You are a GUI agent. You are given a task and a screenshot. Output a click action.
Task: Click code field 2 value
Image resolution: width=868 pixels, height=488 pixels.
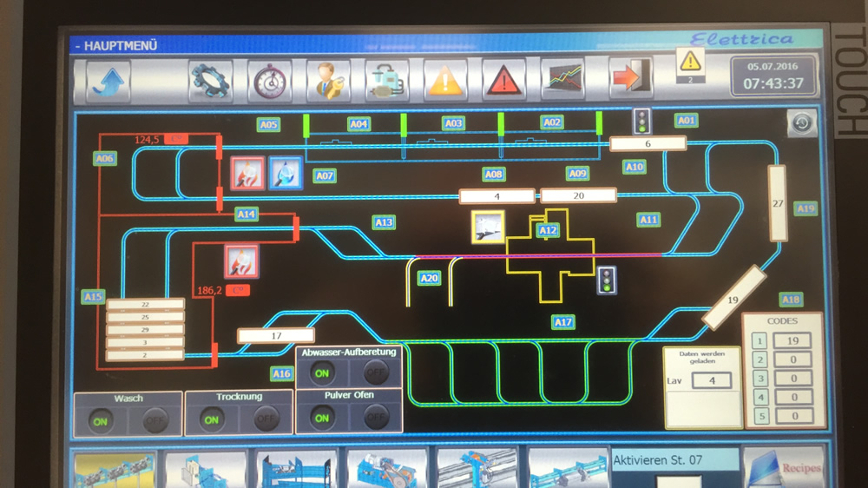click(792, 360)
